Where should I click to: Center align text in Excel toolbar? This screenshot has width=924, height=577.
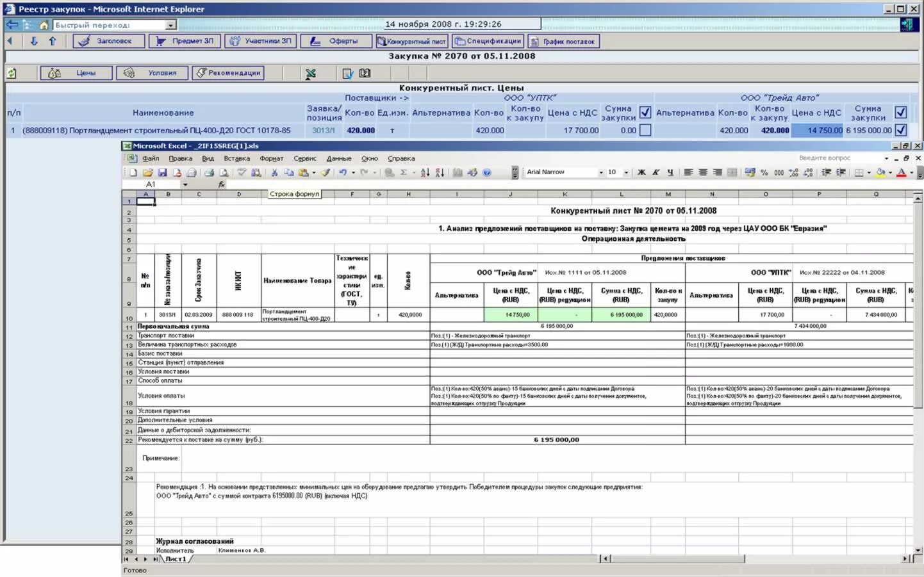click(x=703, y=172)
